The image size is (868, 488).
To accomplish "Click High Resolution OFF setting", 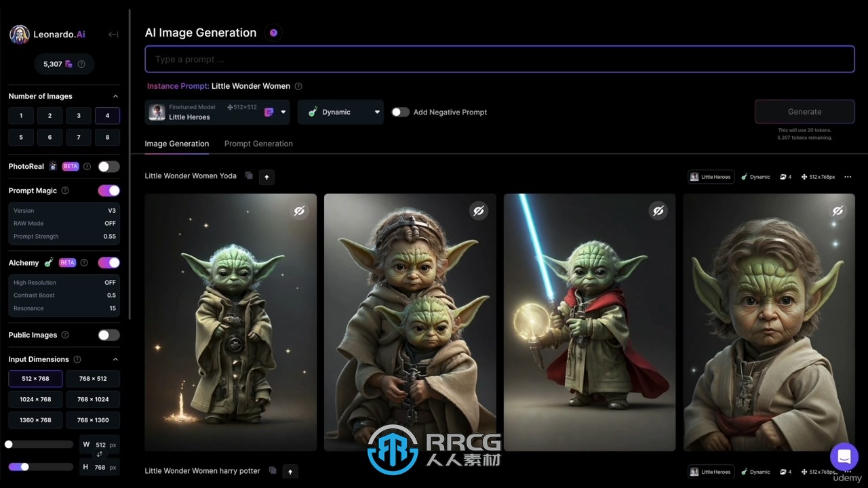I will 64,283.
